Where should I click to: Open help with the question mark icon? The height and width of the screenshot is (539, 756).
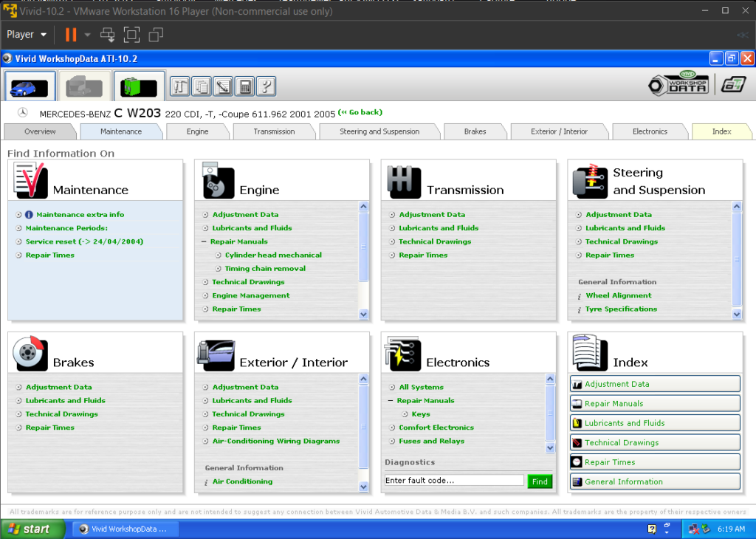tap(266, 87)
